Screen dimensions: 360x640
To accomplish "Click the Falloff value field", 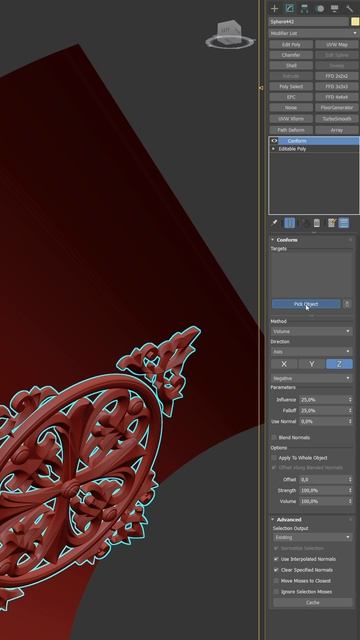I will (323, 410).
